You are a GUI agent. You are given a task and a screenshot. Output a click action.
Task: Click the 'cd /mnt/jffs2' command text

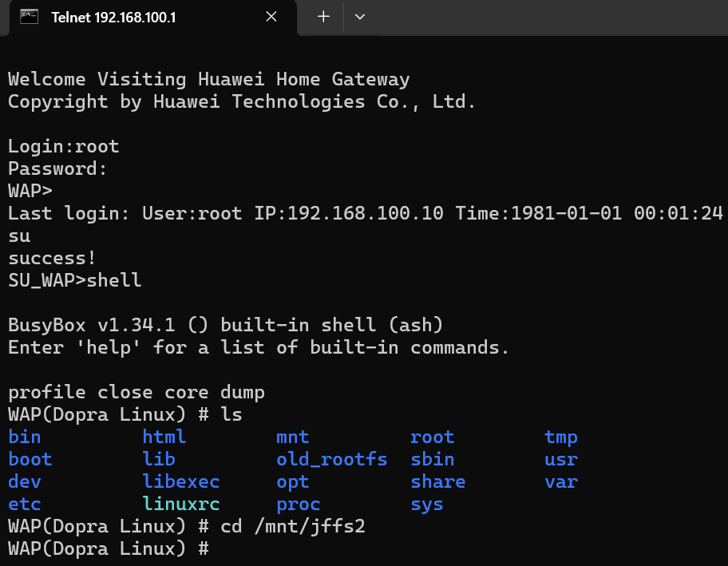[292, 527]
